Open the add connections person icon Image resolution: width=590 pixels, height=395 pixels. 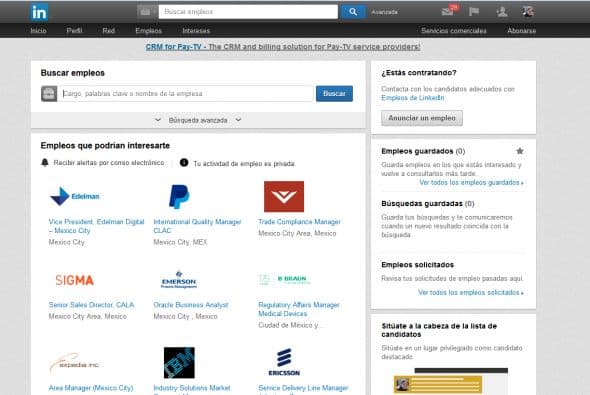pyautogui.click(x=502, y=12)
